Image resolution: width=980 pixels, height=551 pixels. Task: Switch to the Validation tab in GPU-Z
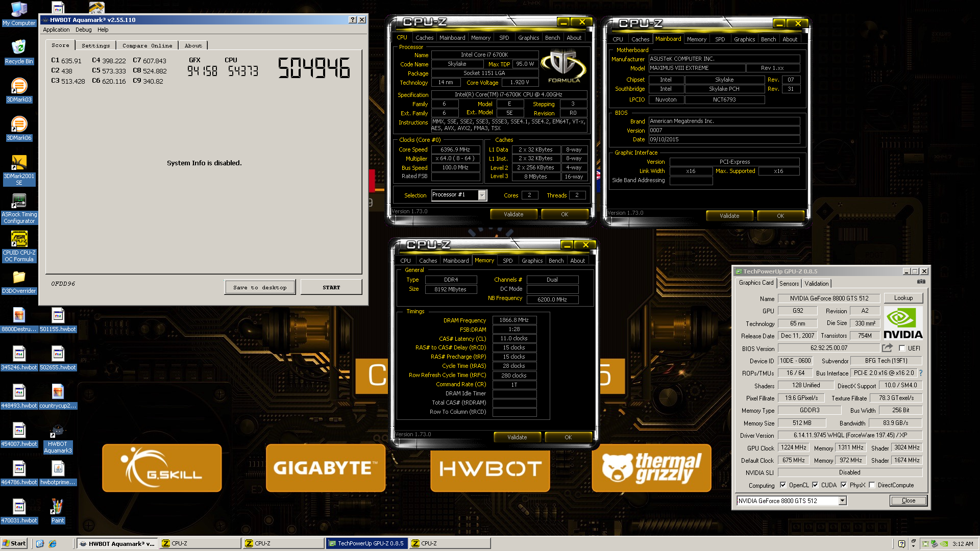click(x=817, y=284)
